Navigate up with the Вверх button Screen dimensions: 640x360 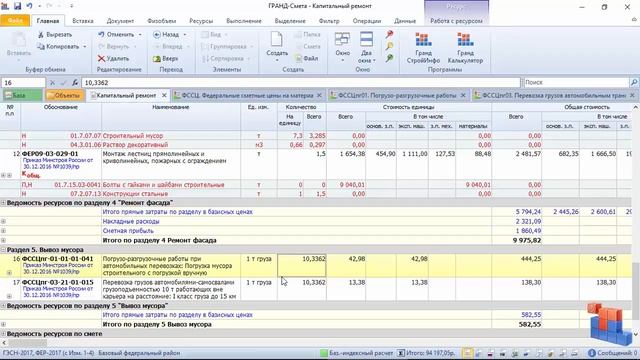click(x=166, y=59)
